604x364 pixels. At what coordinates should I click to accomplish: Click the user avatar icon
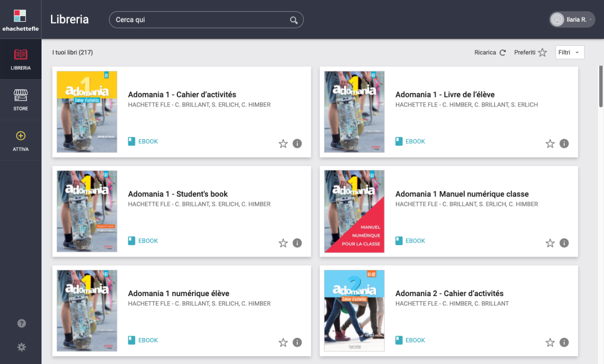click(557, 19)
